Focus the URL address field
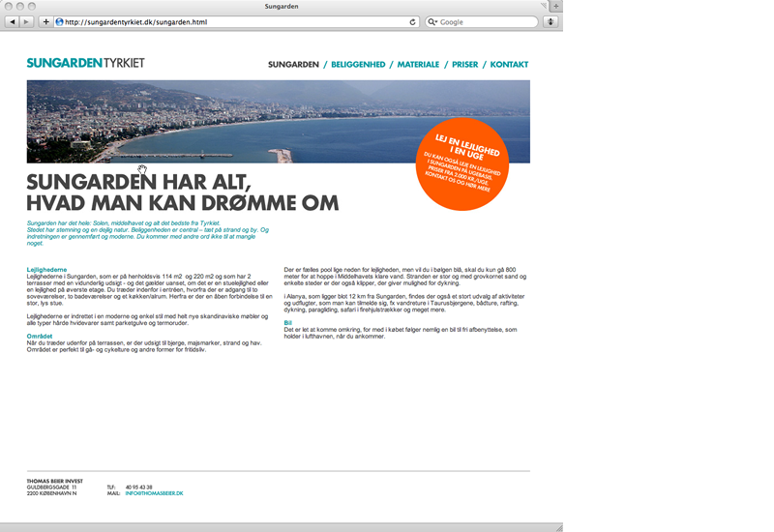This screenshot has width=774, height=532. [x=232, y=21]
